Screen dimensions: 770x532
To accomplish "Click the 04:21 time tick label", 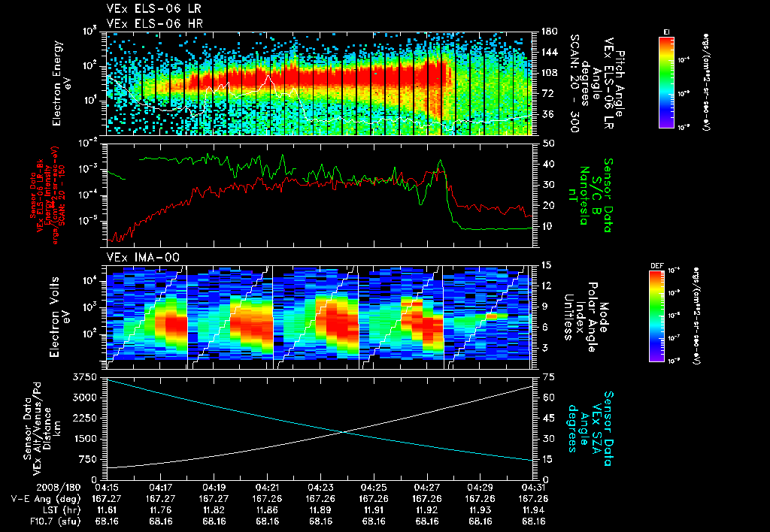I will pos(267,488).
